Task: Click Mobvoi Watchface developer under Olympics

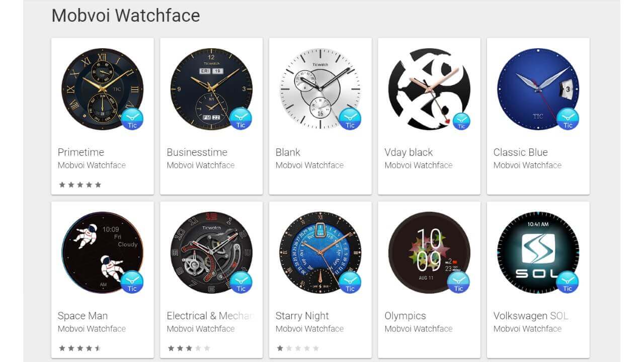Action: [419, 329]
